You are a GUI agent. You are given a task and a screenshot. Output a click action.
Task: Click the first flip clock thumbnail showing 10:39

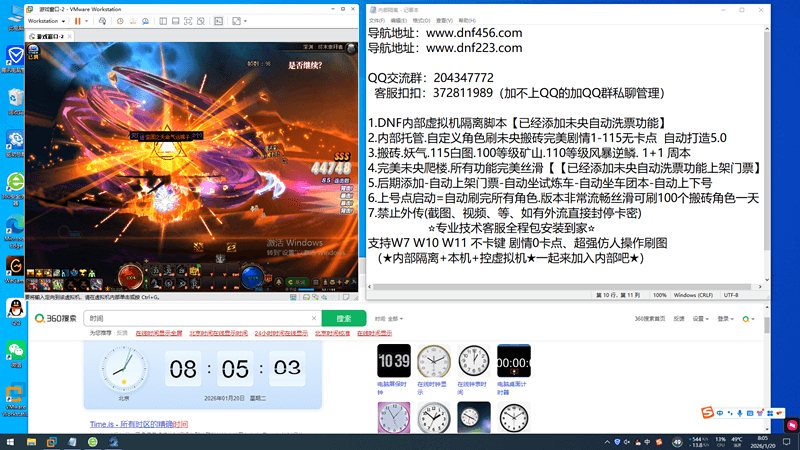pyautogui.click(x=393, y=361)
